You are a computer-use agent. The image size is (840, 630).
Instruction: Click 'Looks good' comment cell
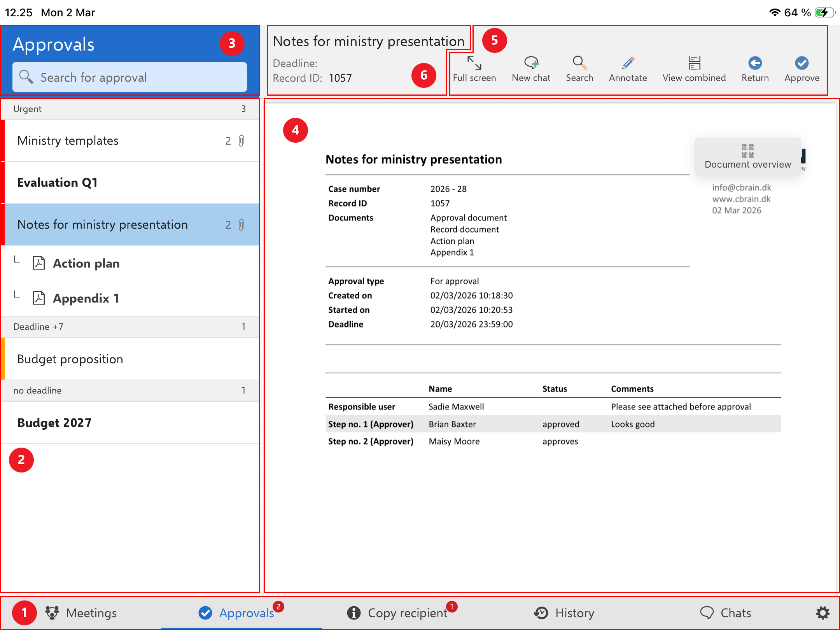[633, 424]
